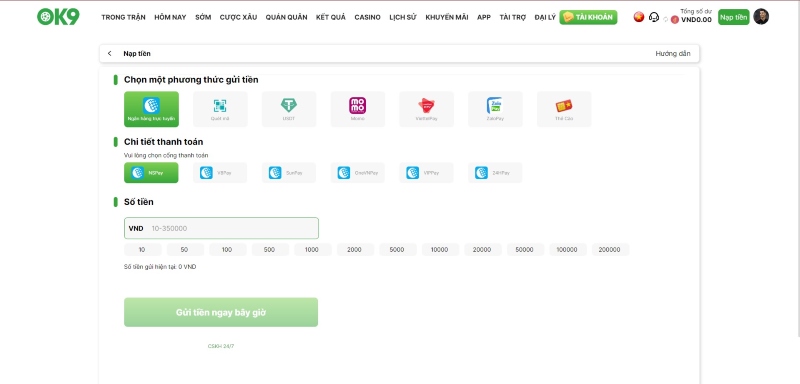
Task: Click the green TÀI KHOẢN button
Action: [x=588, y=17]
